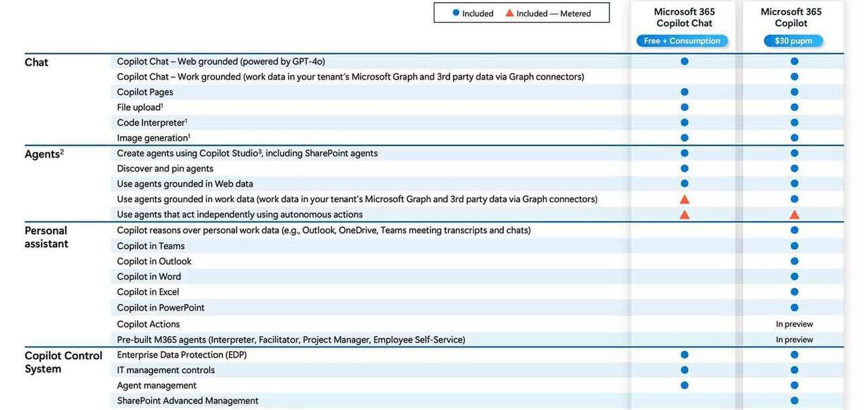The width and height of the screenshot is (868, 410).
Task: Click In preview label for Copilot Actions
Action: 794,324
